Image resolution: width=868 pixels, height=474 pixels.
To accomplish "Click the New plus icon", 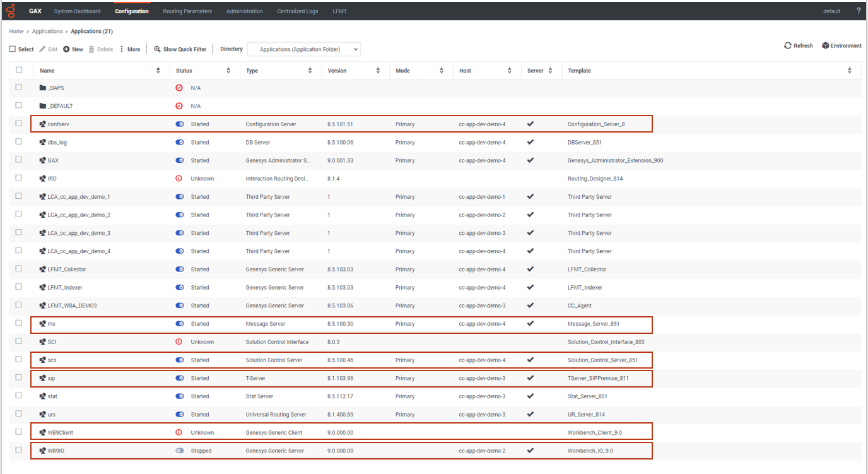I will (66, 49).
